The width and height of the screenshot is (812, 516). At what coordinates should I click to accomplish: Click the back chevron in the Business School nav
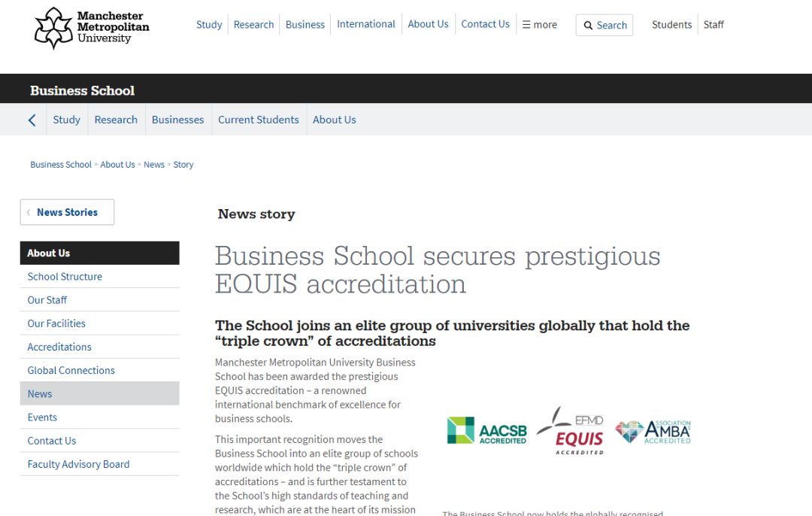(32, 120)
